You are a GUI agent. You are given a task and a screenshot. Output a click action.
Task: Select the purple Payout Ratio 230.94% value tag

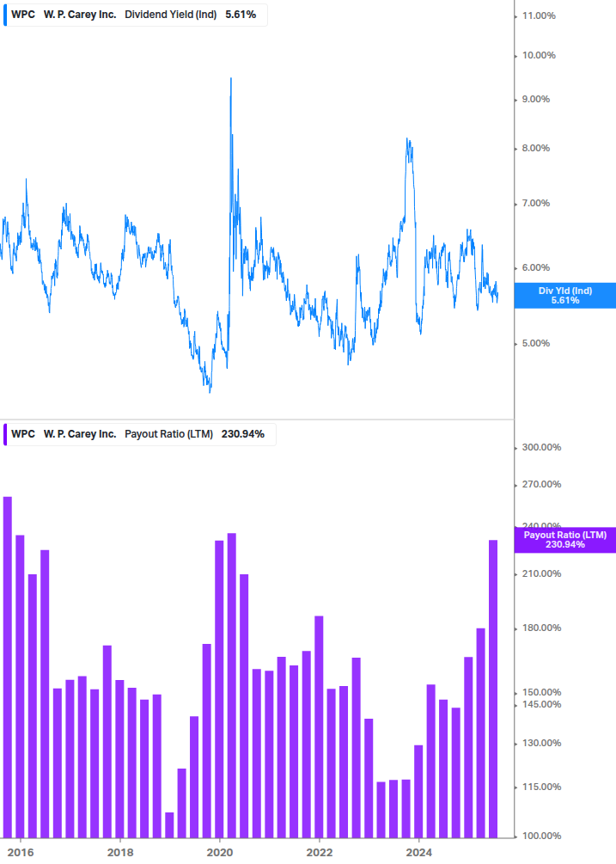click(x=564, y=540)
